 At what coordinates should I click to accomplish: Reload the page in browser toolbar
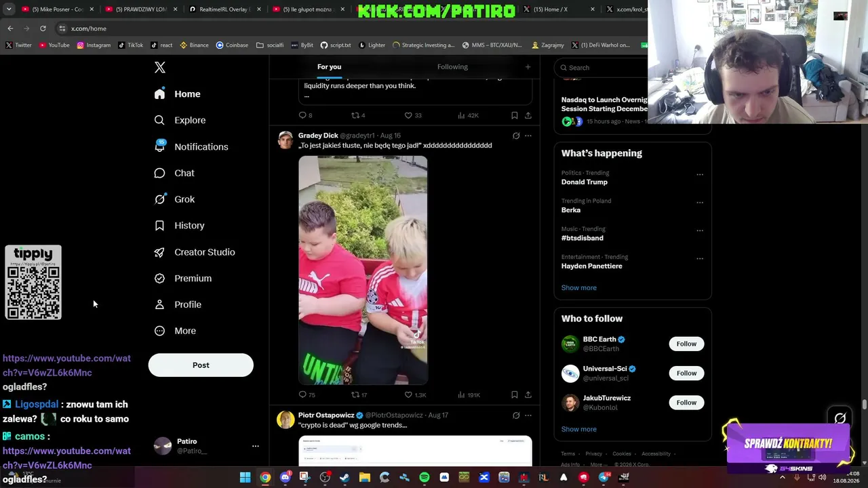[x=43, y=28]
